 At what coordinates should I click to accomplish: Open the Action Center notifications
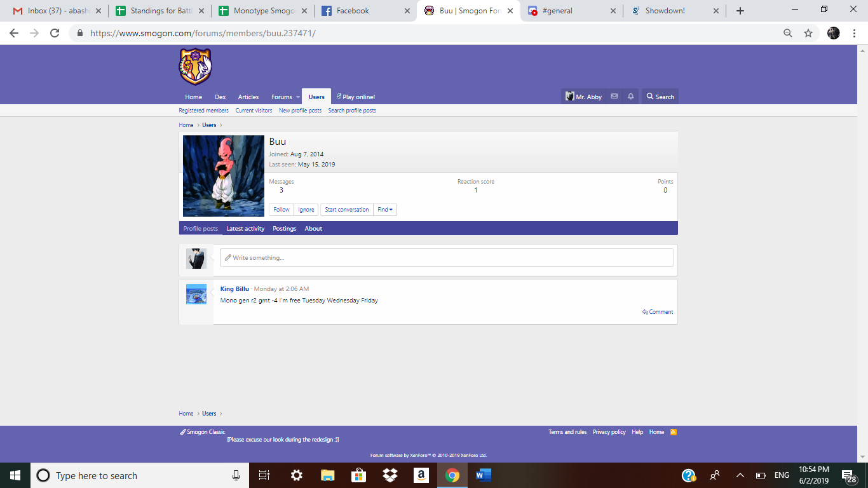pyautogui.click(x=848, y=475)
